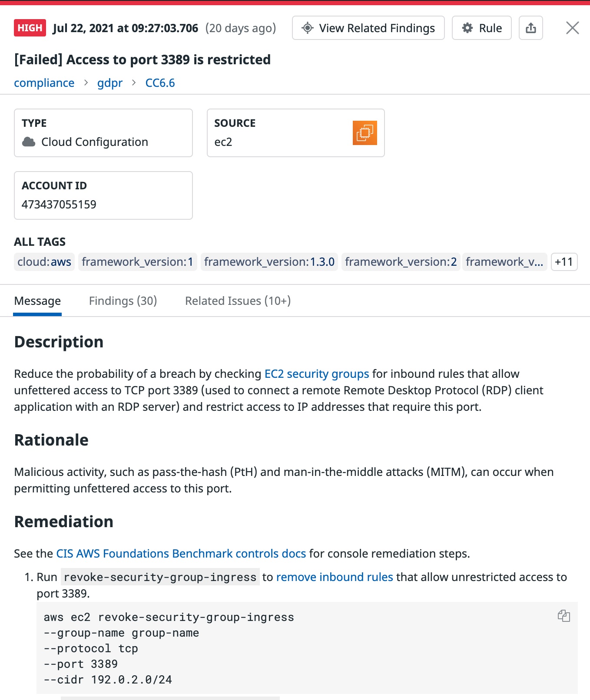This screenshot has width=590, height=700.
Task: Click the CC6.6 breadcrumb link
Action: click(160, 83)
